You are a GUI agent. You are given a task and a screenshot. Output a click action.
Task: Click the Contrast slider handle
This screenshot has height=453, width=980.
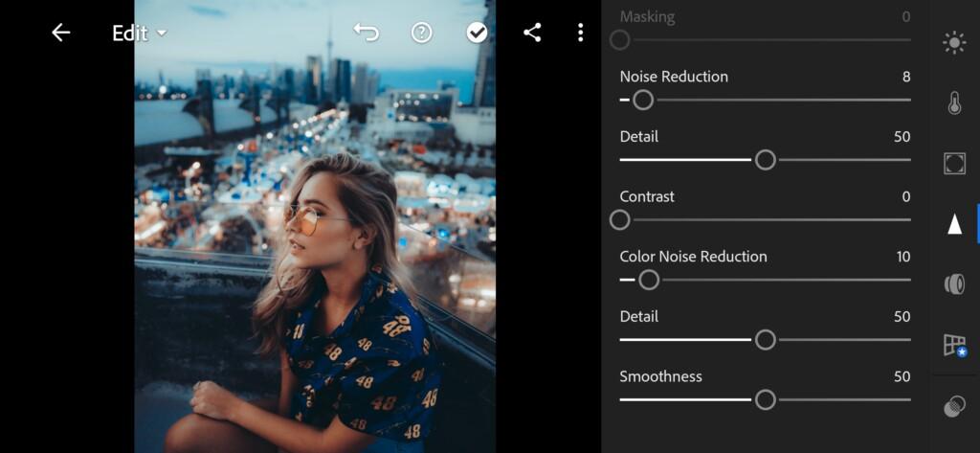[619, 220]
